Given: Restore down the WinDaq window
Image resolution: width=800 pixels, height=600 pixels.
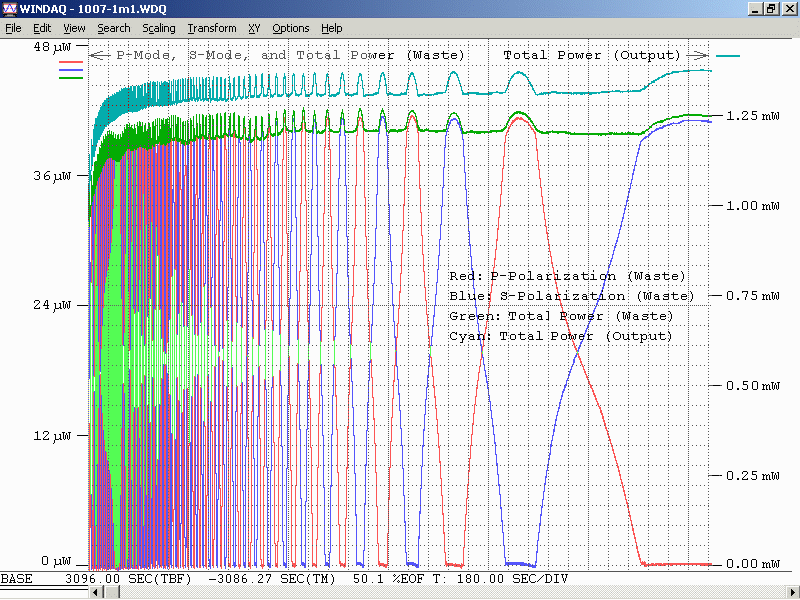Looking at the screenshot, I should pos(771,9).
